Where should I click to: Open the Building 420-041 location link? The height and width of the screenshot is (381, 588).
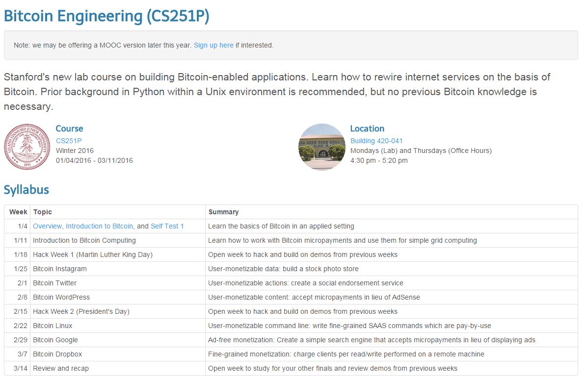376,141
